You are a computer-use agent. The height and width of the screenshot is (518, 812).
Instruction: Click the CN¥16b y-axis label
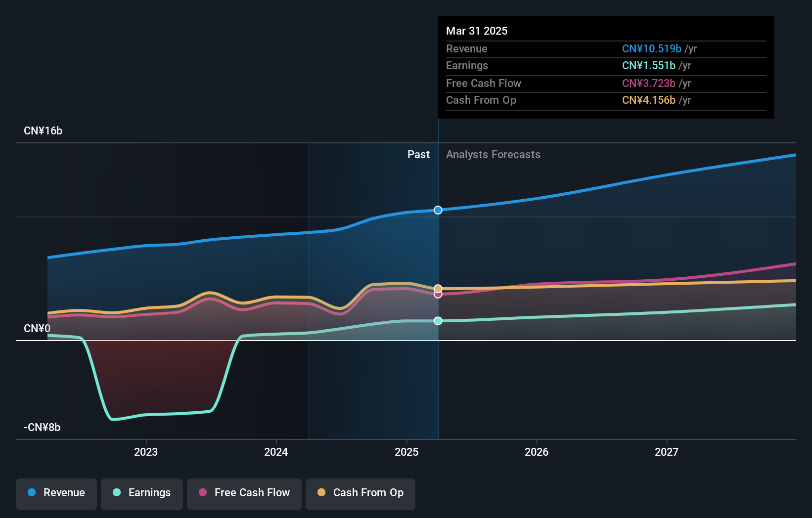tap(43, 131)
